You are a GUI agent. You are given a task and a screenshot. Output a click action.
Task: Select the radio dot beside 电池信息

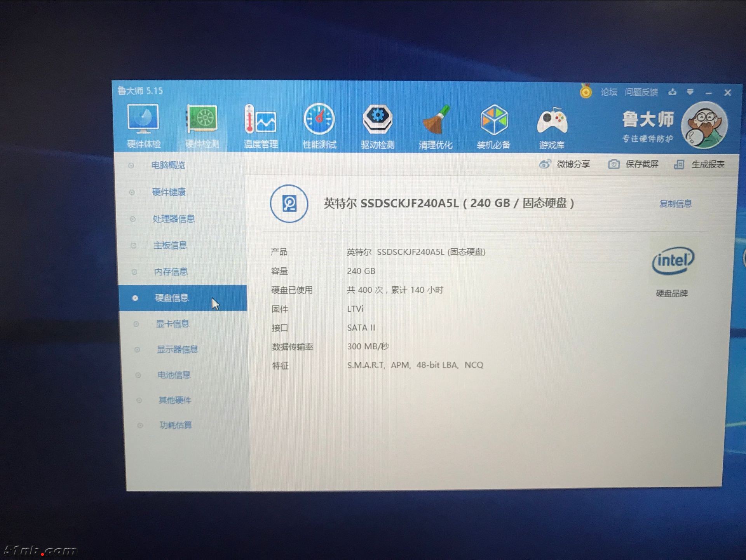(x=138, y=375)
